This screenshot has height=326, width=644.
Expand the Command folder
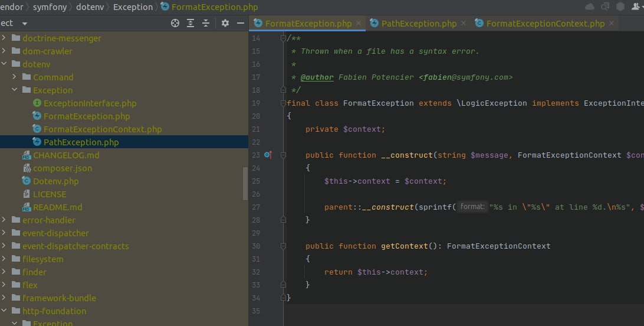pos(14,77)
